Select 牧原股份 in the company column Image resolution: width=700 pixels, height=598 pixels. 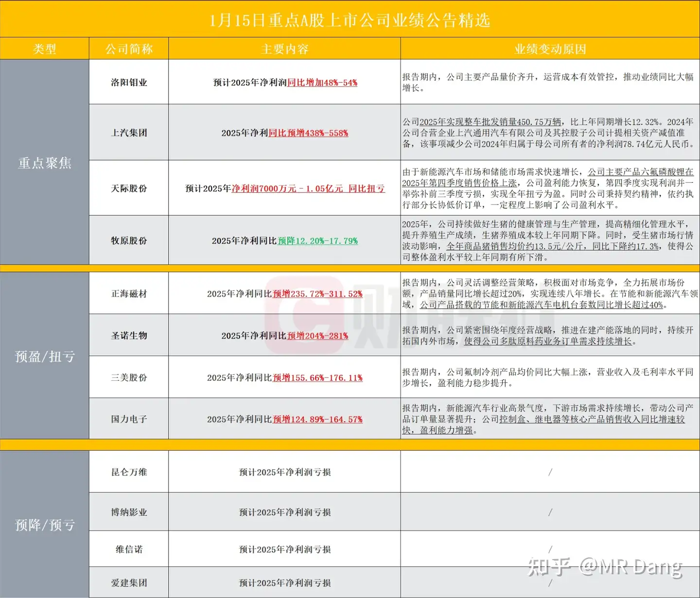coord(128,240)
